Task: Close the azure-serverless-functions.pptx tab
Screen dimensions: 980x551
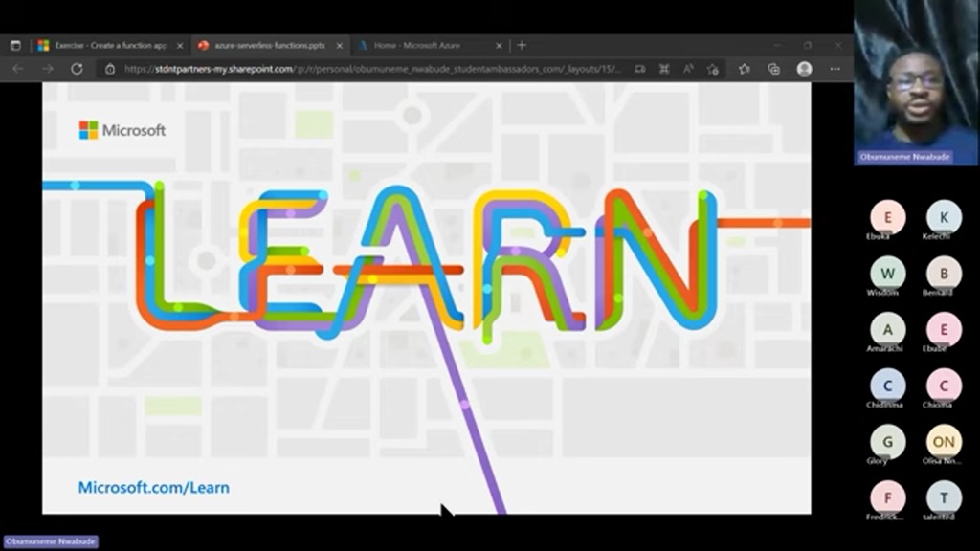Action: [340, 46]
